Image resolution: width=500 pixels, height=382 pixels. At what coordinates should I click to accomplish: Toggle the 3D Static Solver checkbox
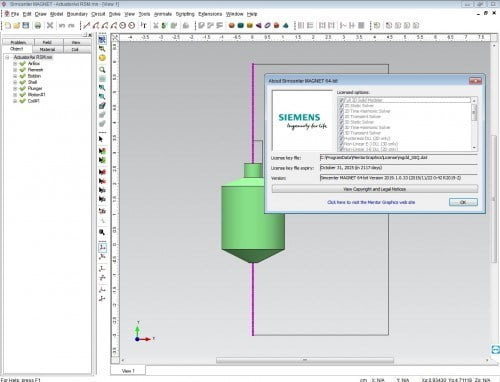341,122
